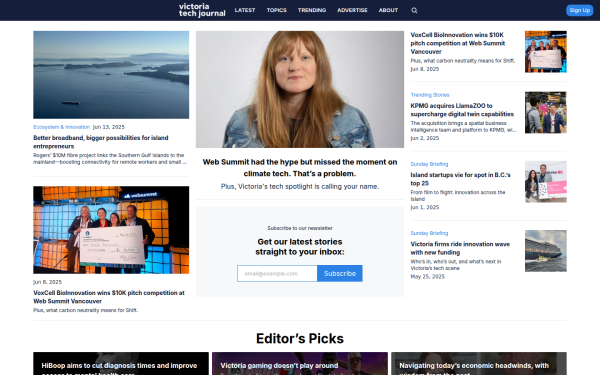Open 'Navigating today's economic headwinds' card
This screenshot has width=600, height=375.
(x=479, y=364)
